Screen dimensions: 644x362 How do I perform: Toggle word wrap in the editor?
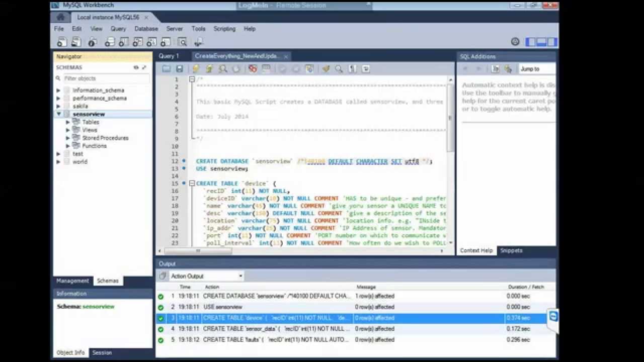pos(366,69)
